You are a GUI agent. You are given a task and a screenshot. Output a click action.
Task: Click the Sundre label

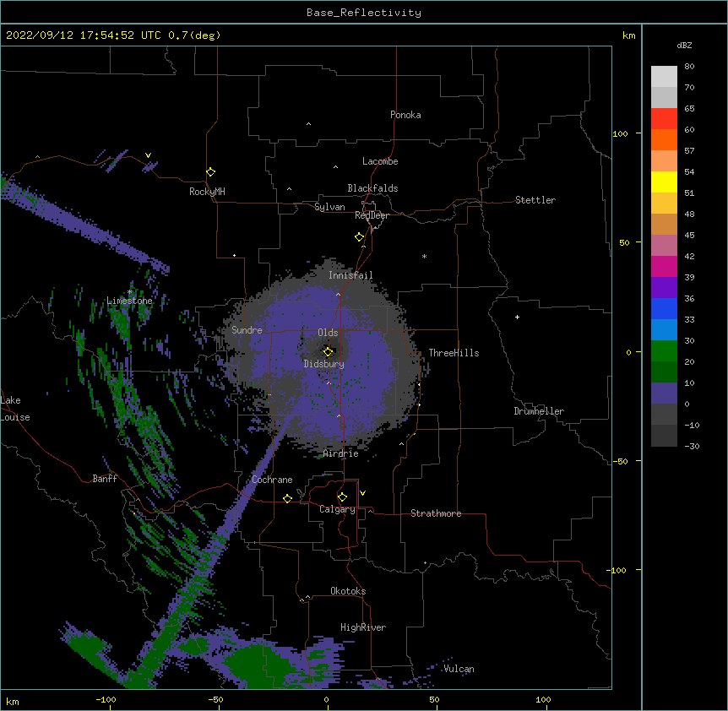pyautogui.click(x=247, y=330)
